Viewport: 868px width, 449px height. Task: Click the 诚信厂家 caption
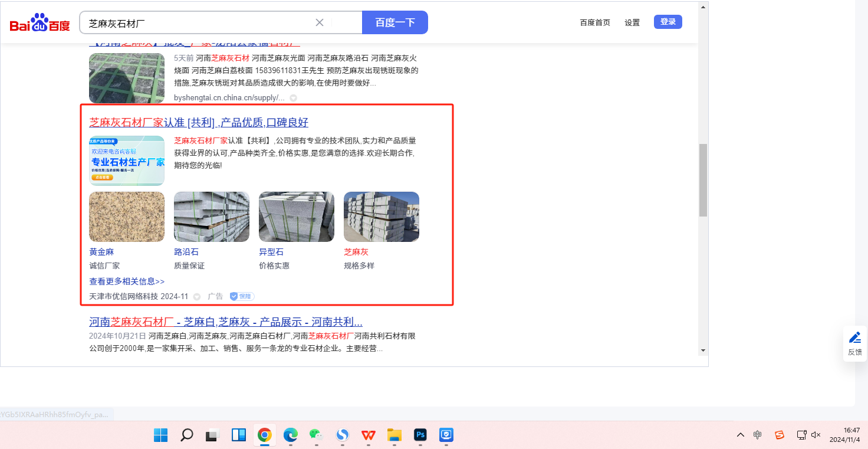coord(104,266)
